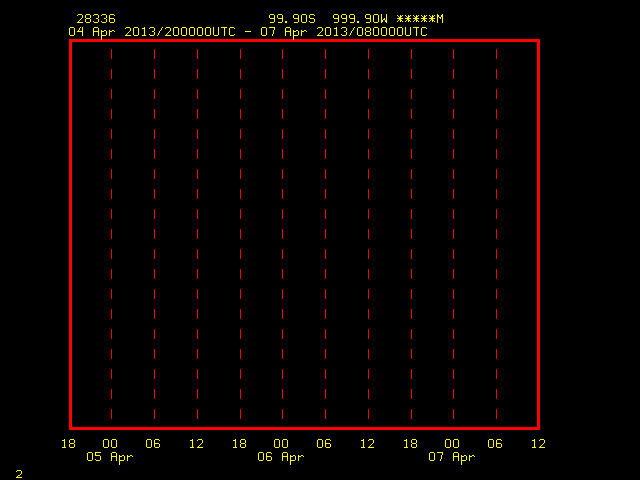Select the 99.90S latitude text

[x=292, y=19]
